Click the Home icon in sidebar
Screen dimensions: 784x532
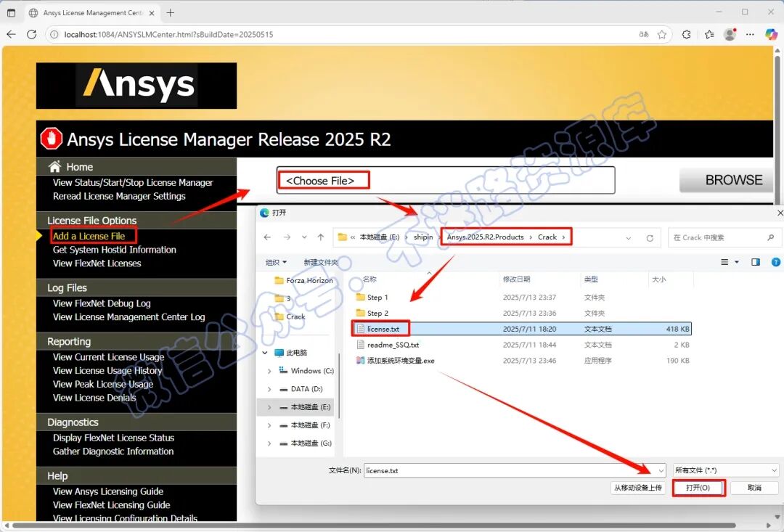[x=54, y=166]
